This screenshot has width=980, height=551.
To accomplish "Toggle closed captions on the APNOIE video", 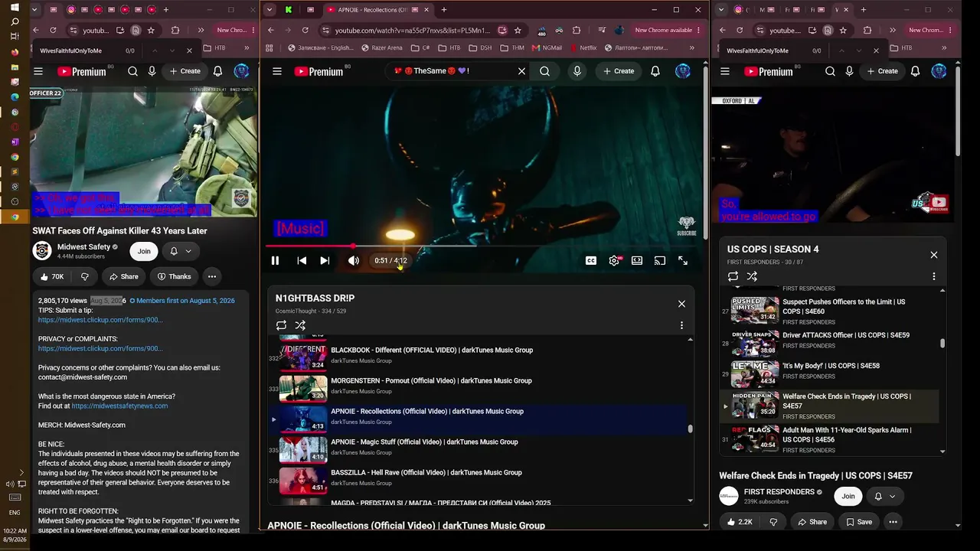I will pyautogui.click(x=591, y=261).
